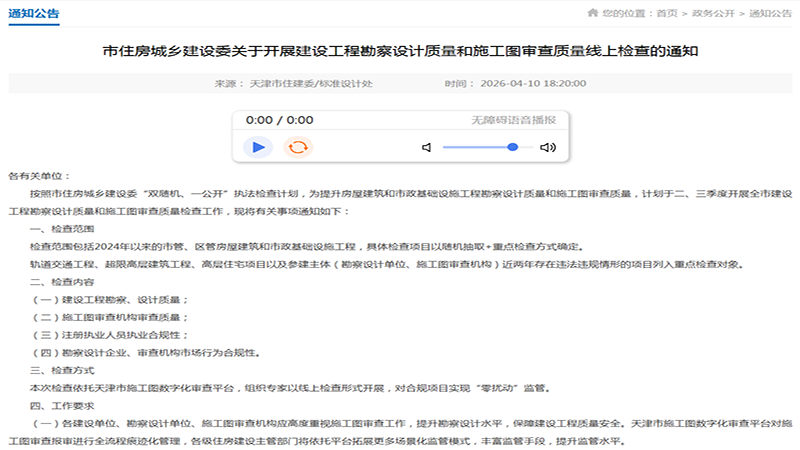Click the orange replay loop icon
800x450 pixels.
click(x=298, y=147)
